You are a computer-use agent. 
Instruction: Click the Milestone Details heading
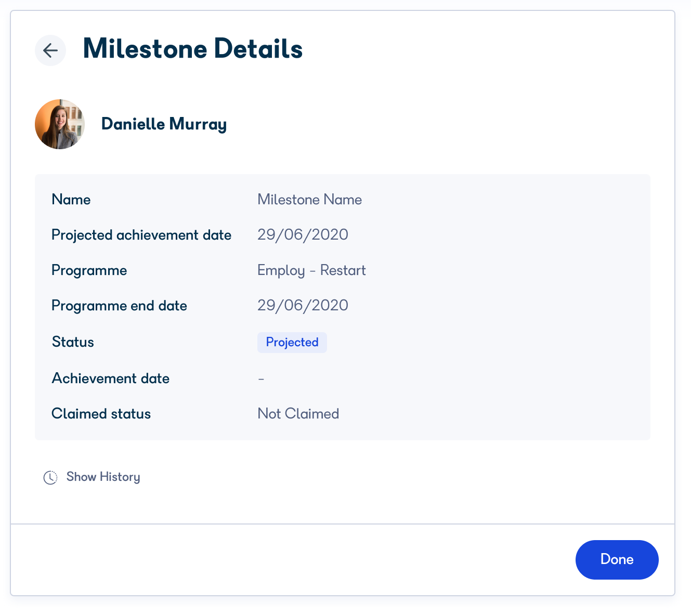[193, 49]
